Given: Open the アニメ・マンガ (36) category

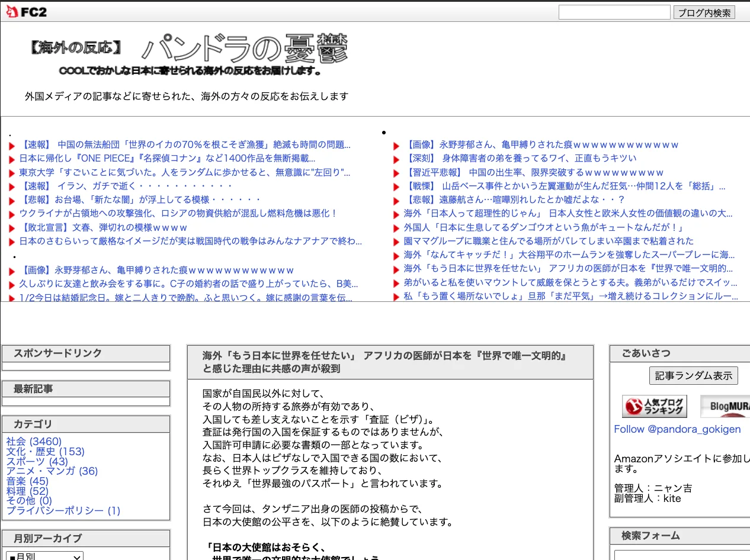Looking at the screenshot, I should point(52,471).
